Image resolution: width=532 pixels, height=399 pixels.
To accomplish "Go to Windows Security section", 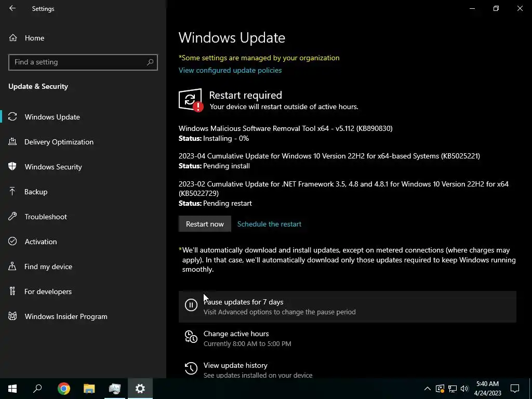I will click(x=83, y=167).
